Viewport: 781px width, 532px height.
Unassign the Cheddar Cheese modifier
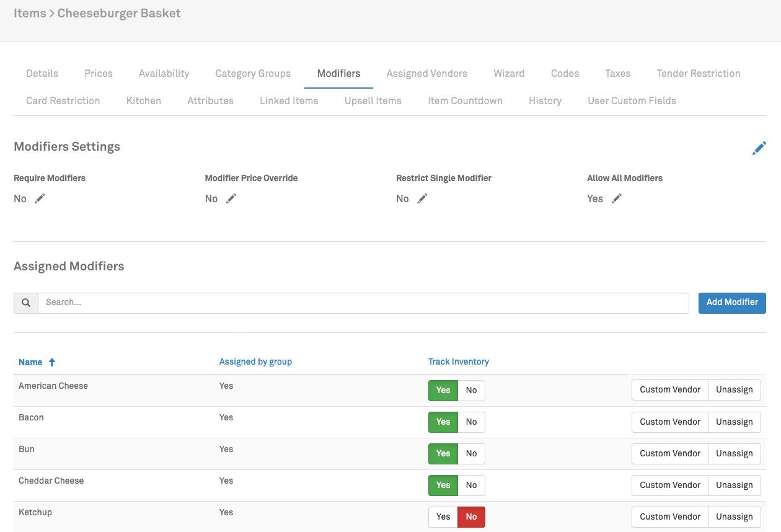734,485
